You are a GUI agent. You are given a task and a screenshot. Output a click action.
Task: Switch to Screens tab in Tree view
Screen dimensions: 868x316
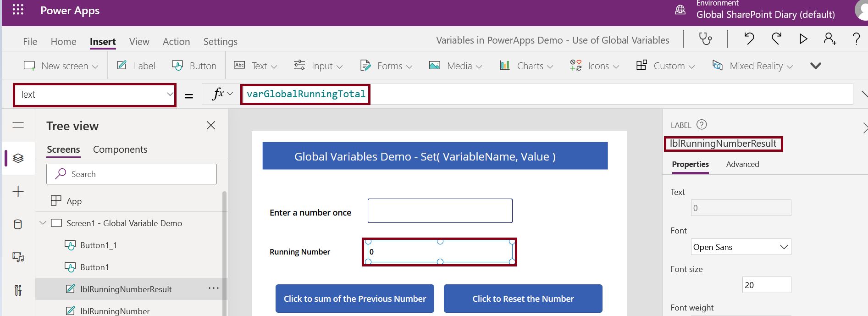(63, 150)
